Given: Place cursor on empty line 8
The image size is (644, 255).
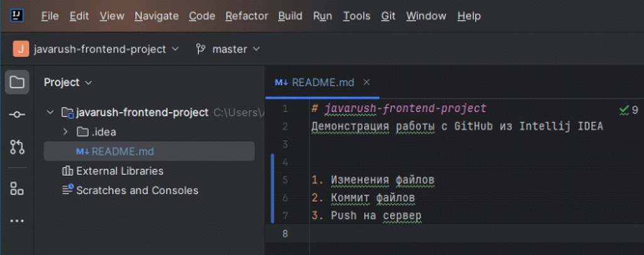Looking at the screenshot, I should (x=477, y=233).
